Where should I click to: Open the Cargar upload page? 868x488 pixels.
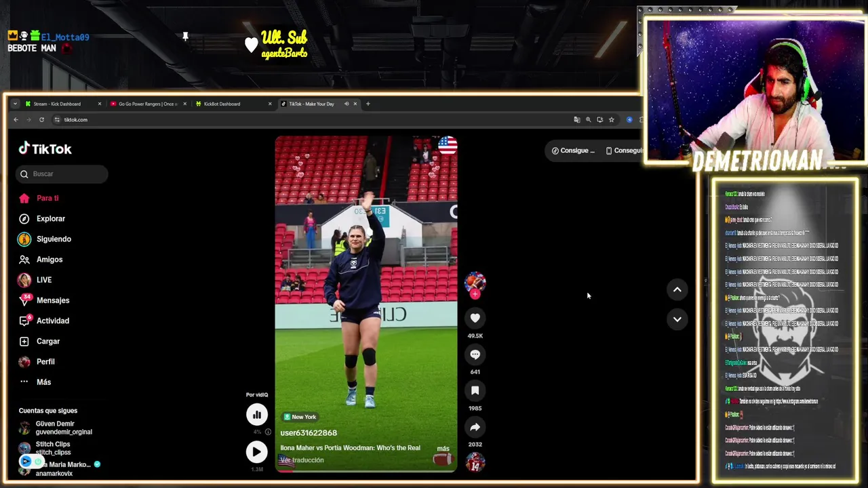coord(39,341)
